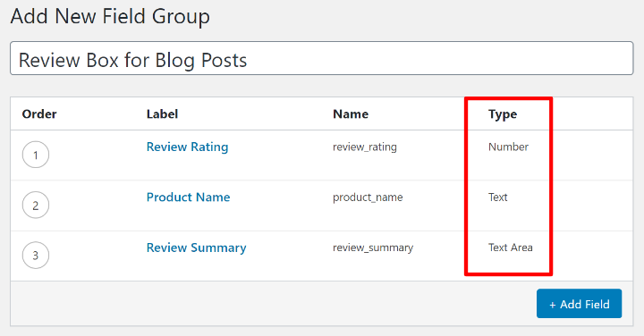The image size is (644, 336).
Task: Open the Review Rating field
Action: click(187, 147)
